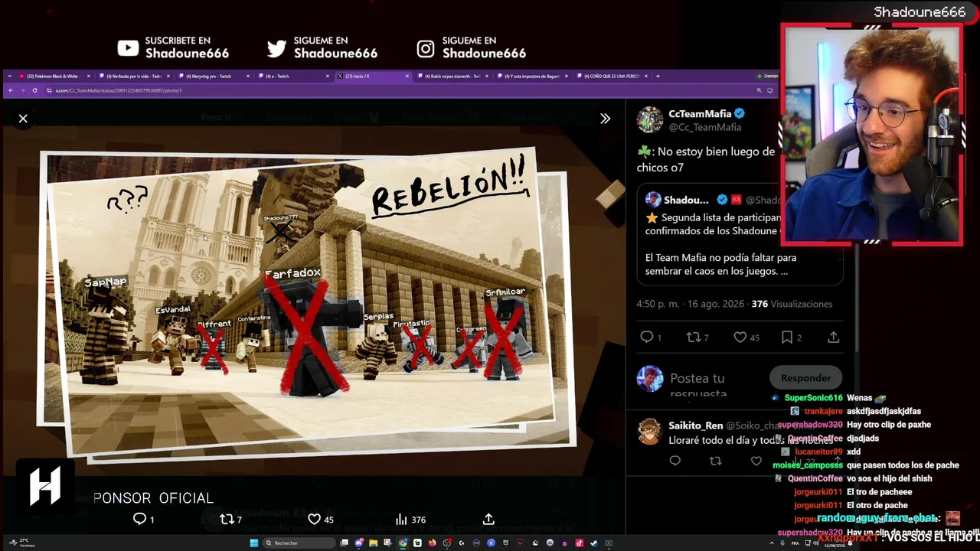Go back in the browser
This screenshot has width=980, height=551.
11,90
